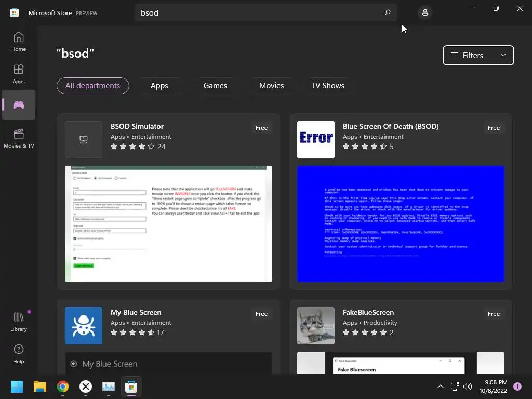Open BSOD Simulator title link
The height and width of the screenshot is (399, 532).
[x=137, y=126]
